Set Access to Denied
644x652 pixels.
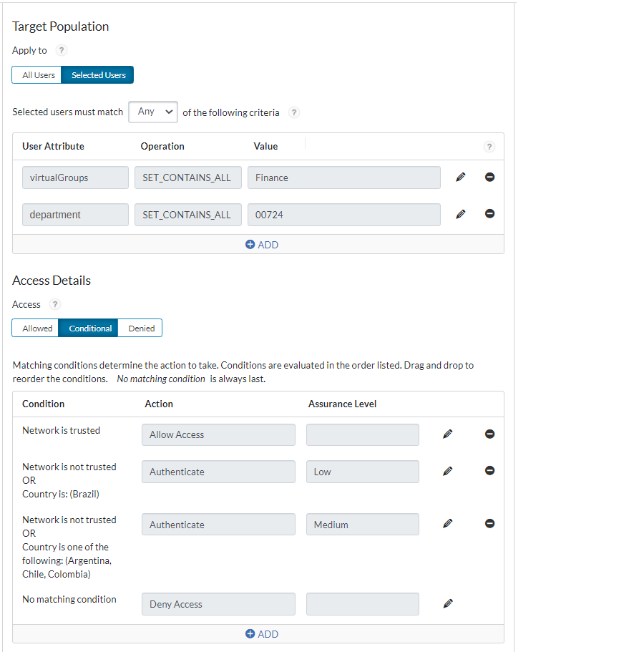point(140,327)
